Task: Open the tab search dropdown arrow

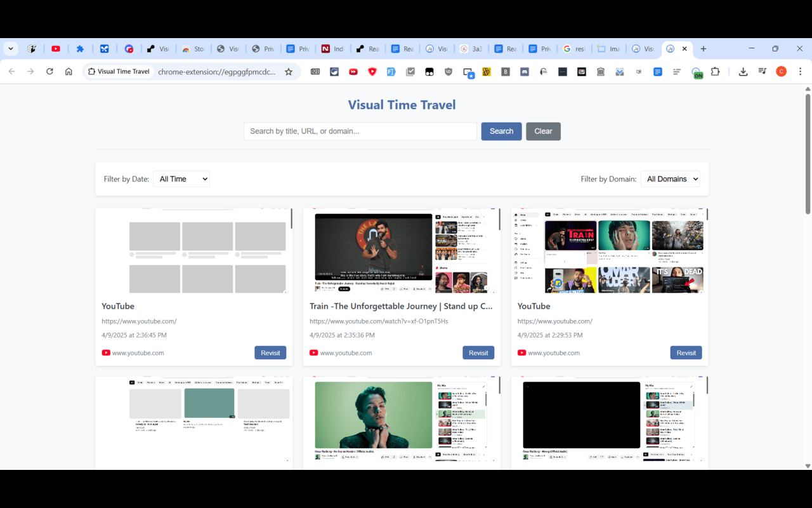Action: pos(11,49)
